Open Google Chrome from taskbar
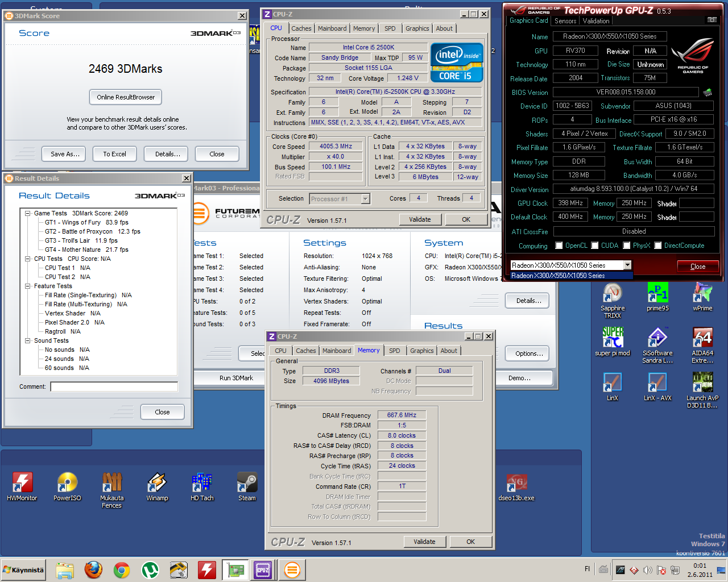Image resolution: width=728 pixels, height=582 pixels. pos(121,570)
